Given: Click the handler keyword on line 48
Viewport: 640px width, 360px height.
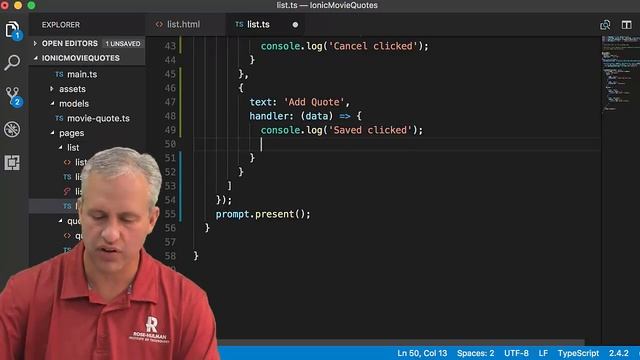Looking at the screenshot, I should pos(269,116).
